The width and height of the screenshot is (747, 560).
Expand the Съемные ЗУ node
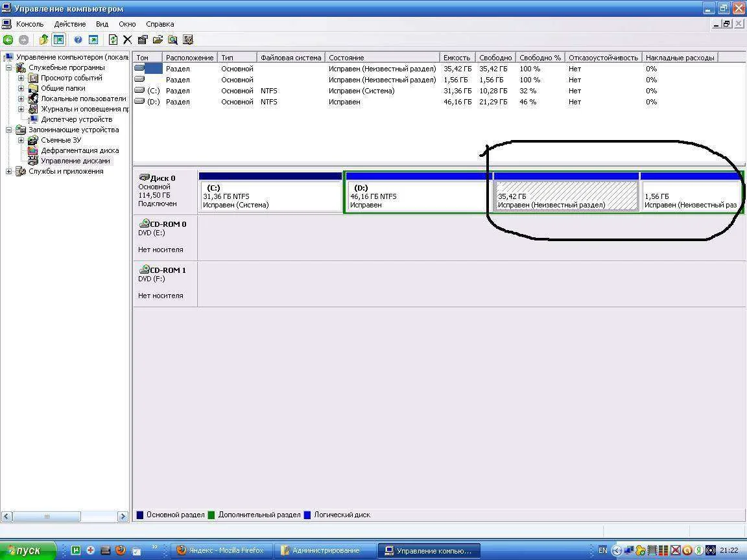(x=21, y=140)
